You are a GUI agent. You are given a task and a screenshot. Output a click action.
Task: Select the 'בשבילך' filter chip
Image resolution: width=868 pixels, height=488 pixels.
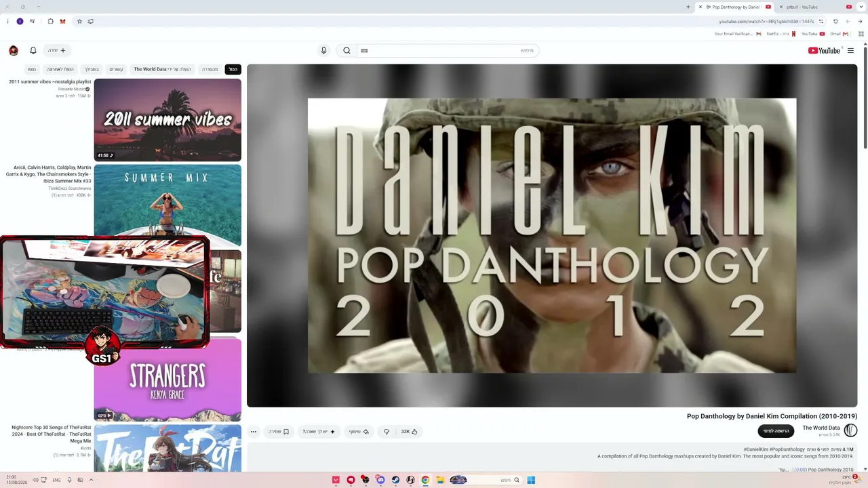[x=92, y=69]
